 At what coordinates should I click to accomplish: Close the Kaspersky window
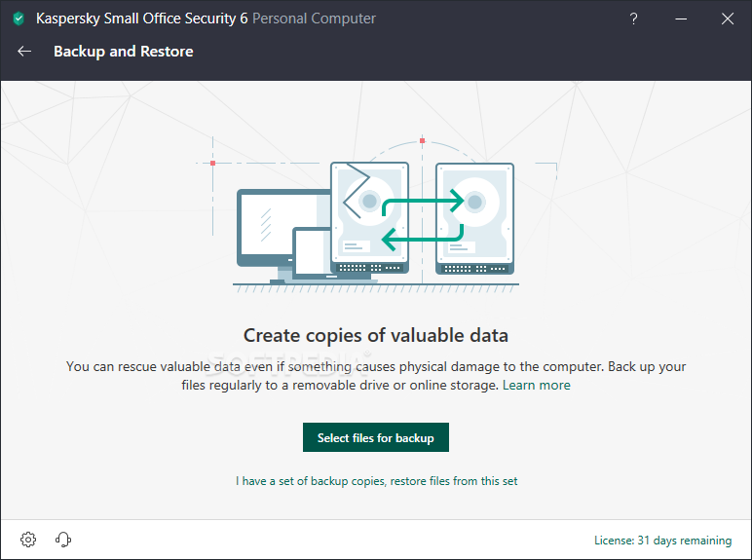click(x=728, y=19)
